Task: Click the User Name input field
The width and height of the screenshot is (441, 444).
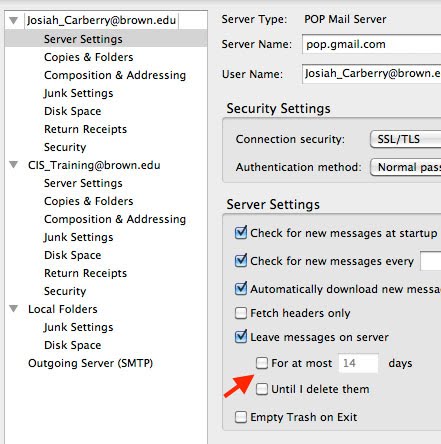Action: 371,73
